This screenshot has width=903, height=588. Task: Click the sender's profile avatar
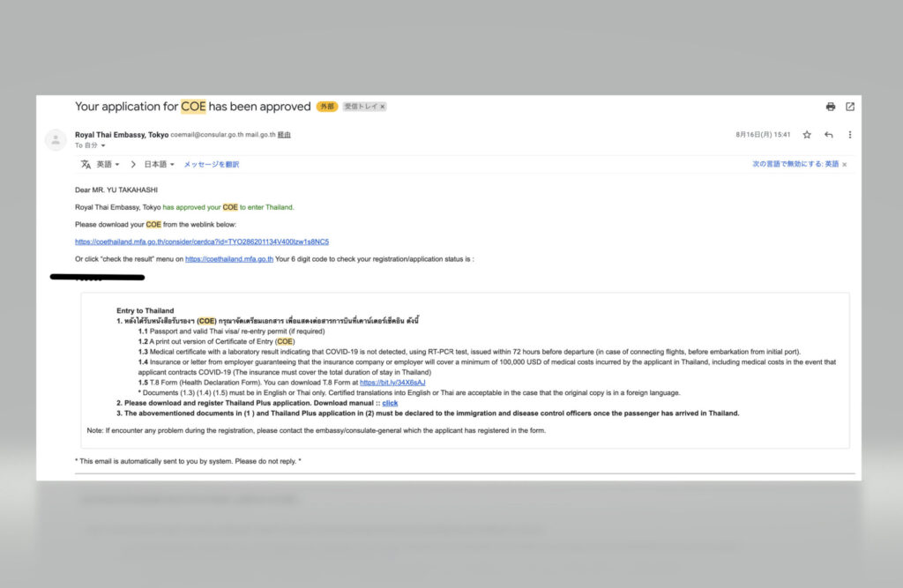click(x=56, y=139)
